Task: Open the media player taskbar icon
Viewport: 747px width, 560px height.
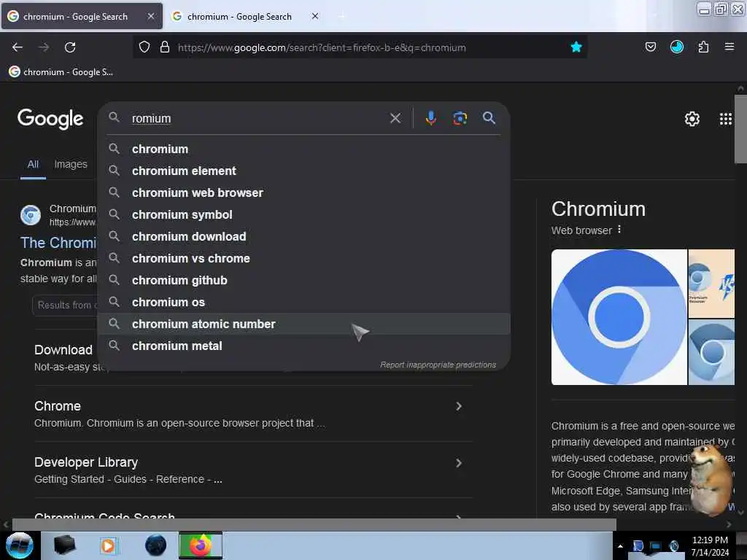Action: 108,545
